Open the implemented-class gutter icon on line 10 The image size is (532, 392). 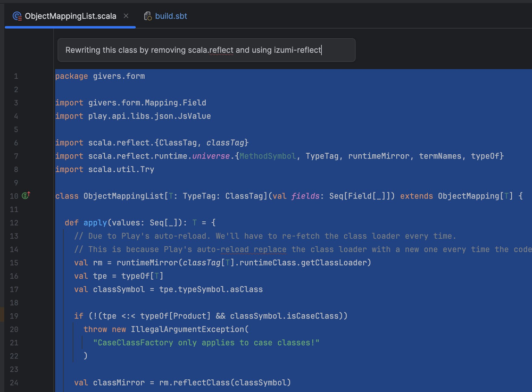pyautogui.click(x=25, y=196)
